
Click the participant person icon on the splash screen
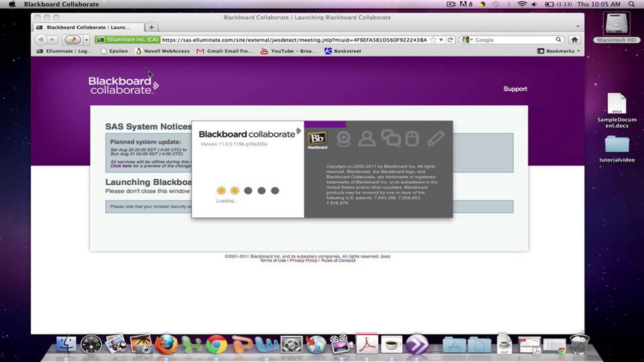367,139
